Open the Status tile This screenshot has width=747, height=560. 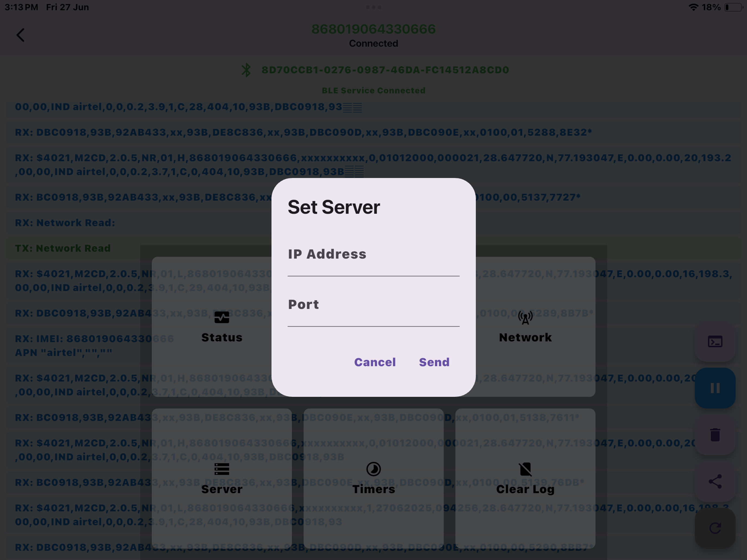coord(221,327)
